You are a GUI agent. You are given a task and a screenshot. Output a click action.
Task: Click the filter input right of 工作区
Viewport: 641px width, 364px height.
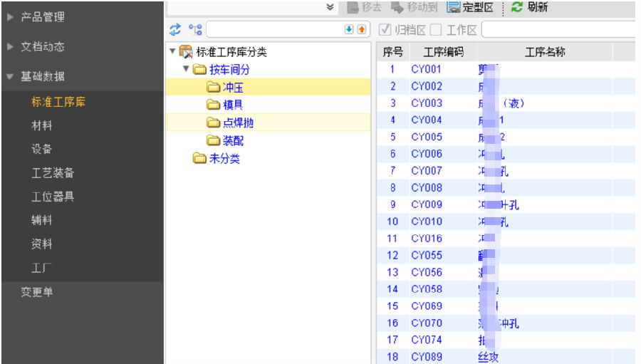(x=559, y=29)
